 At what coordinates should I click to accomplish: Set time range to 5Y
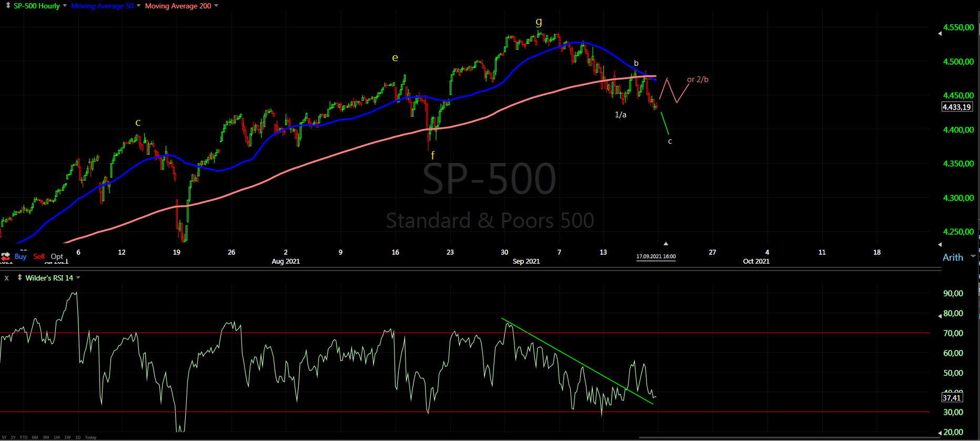4,437
